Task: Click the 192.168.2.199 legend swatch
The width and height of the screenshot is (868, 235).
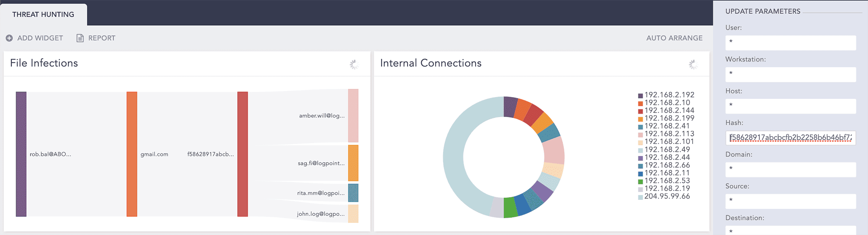Action: (x=641, y=119)
